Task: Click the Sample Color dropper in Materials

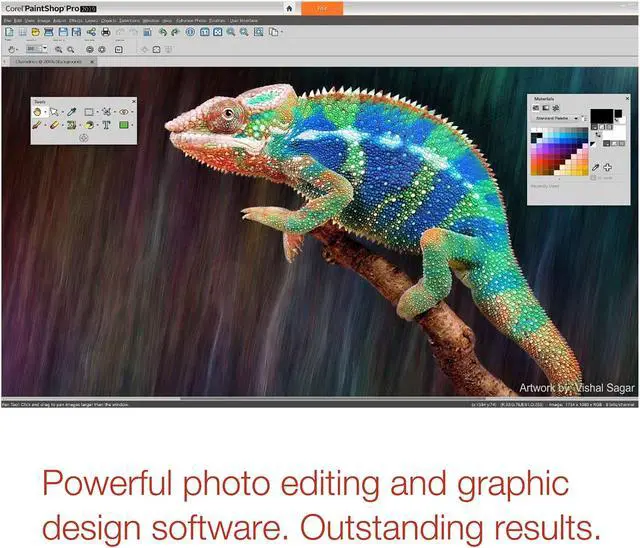Action: [596, 168]
